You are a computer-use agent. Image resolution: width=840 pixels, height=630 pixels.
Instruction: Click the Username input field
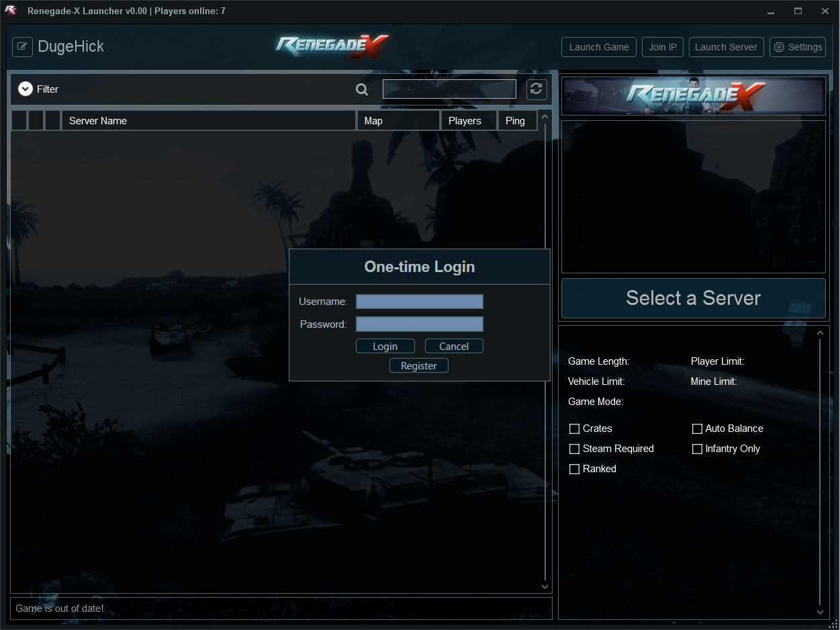420,302
